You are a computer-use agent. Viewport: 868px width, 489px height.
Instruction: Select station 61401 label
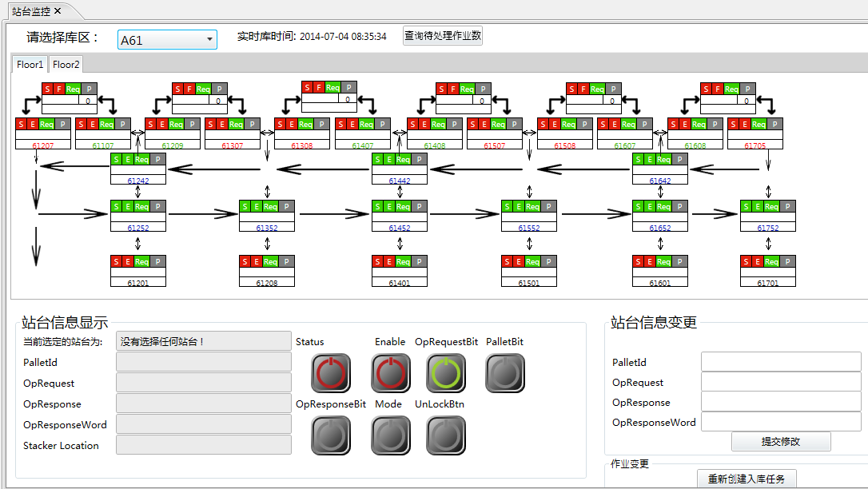(400, 283)
